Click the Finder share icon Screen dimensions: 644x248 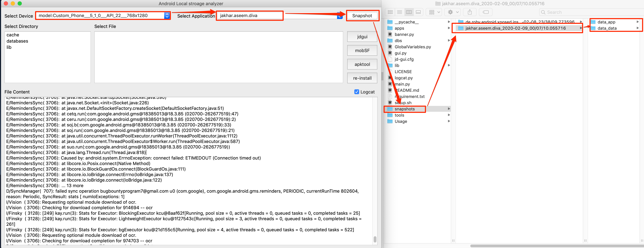pyautogui.click(x=470, y=12)
